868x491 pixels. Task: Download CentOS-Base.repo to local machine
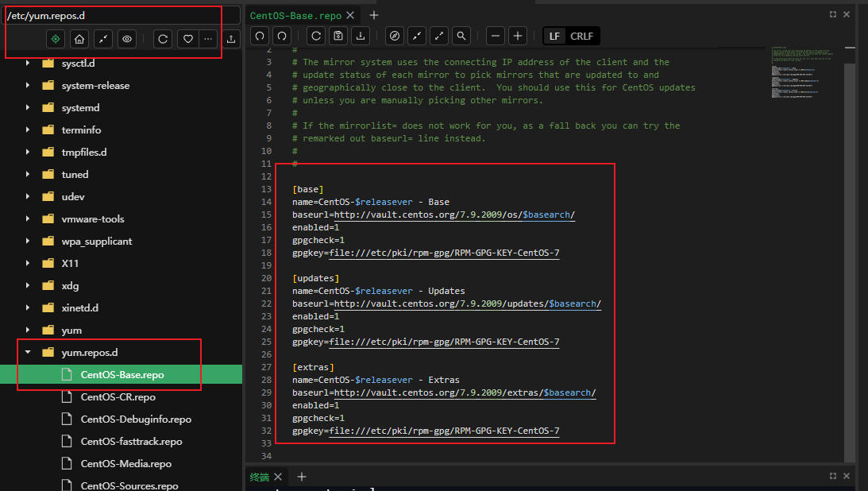360,35
